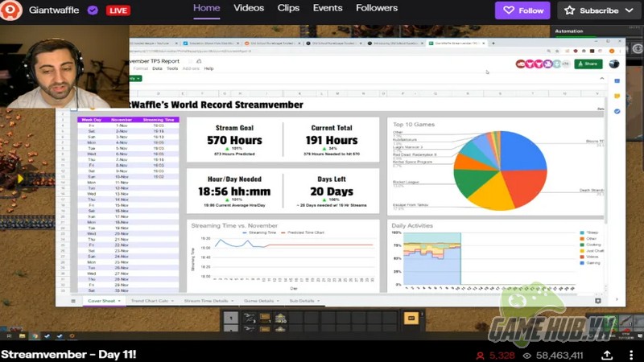The image size is (644, 362).
Task: Switch to the Stream Time Details sheet
Action: coord(206,301)
